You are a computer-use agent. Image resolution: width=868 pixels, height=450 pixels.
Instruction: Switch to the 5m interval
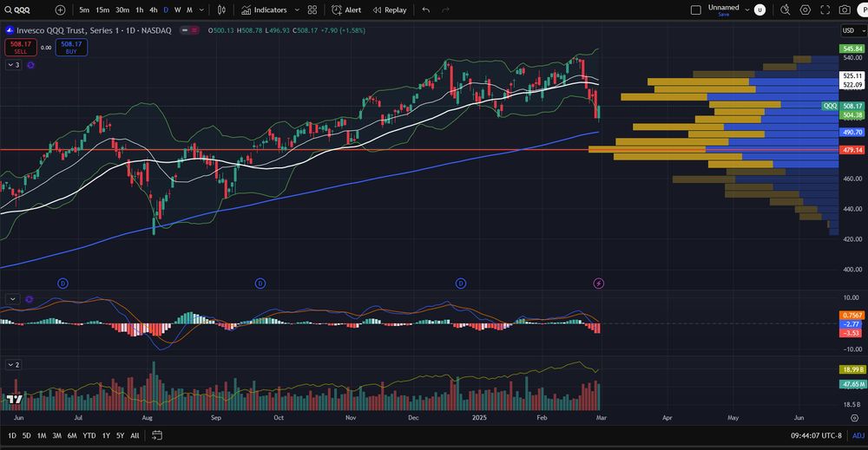(x=84, y=10)
